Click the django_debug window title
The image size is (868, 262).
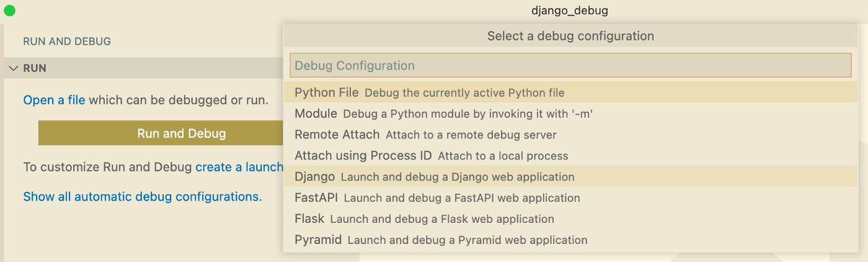[570, 11]
